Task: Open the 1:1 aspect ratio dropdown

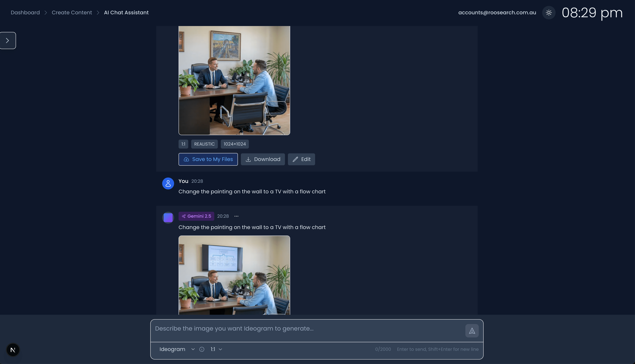Action: [x=216, y=349]
